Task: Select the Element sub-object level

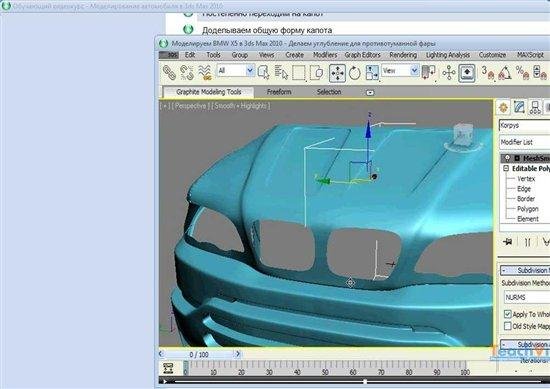Action: coord(528,219)
